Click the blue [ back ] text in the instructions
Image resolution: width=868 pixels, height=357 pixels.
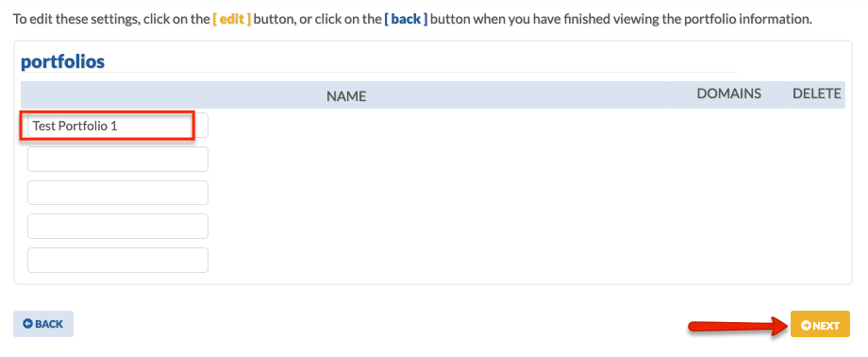(x=406, y=20)
